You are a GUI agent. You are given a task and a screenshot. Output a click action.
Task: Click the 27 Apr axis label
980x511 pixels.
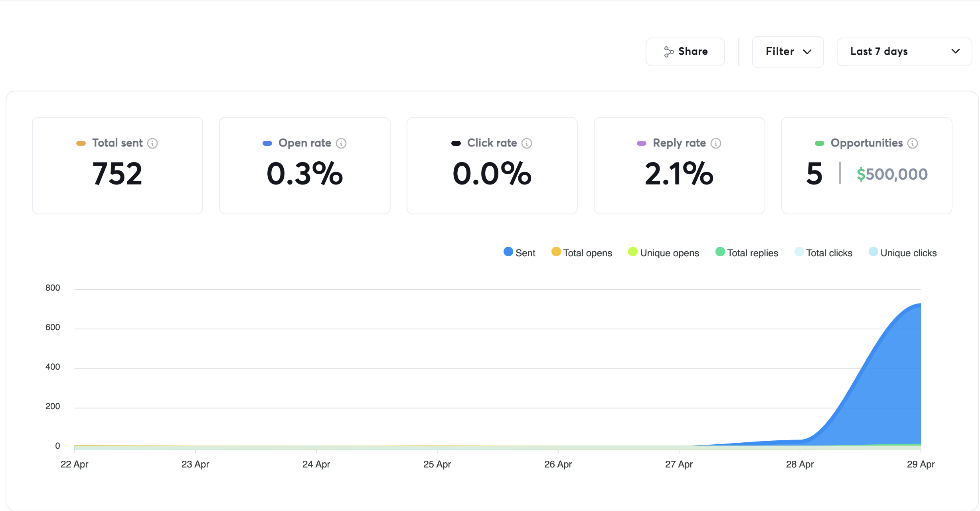679,464
